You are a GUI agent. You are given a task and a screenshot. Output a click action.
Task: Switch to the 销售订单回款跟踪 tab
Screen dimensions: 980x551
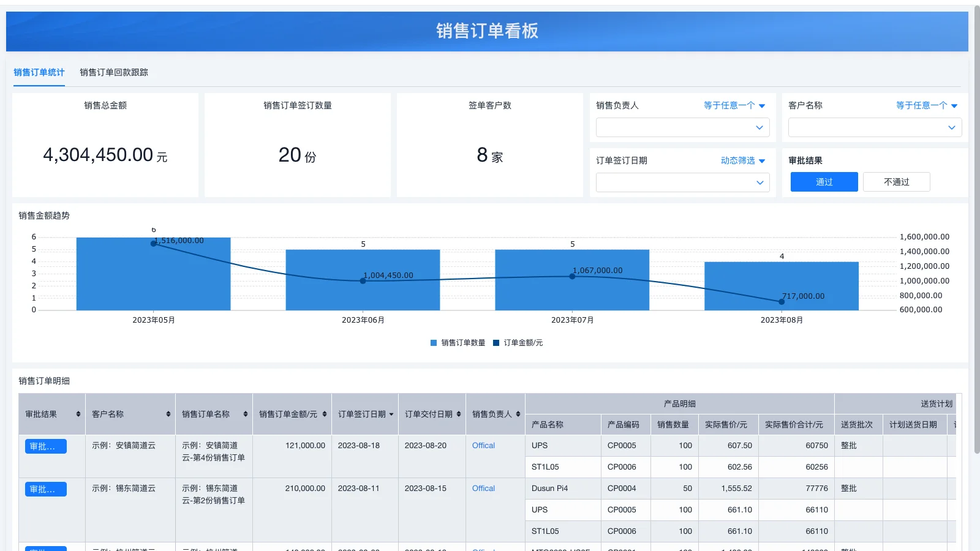(x=114, y=72)
